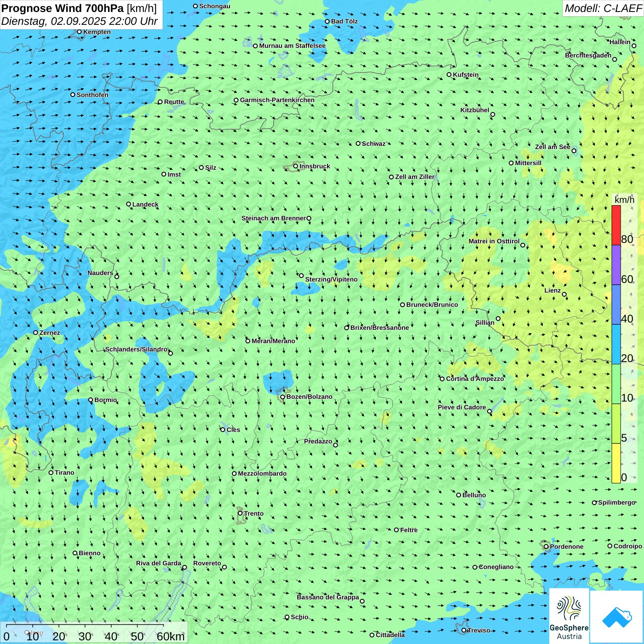Viewport: 644px width, 644px height.
Task: Select the Innsbruck city marker
Action: coord(296,167)
